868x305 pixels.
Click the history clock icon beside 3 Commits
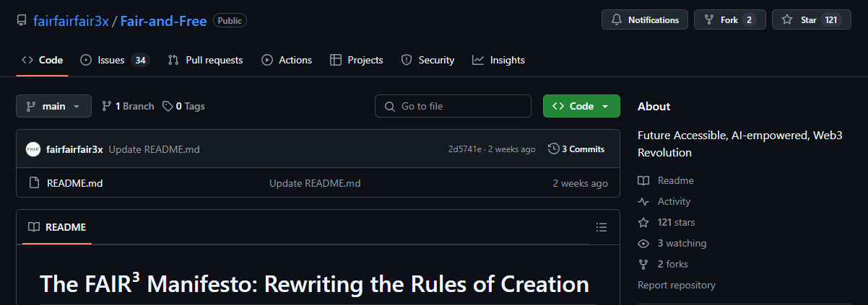click(x=554, y=149)
